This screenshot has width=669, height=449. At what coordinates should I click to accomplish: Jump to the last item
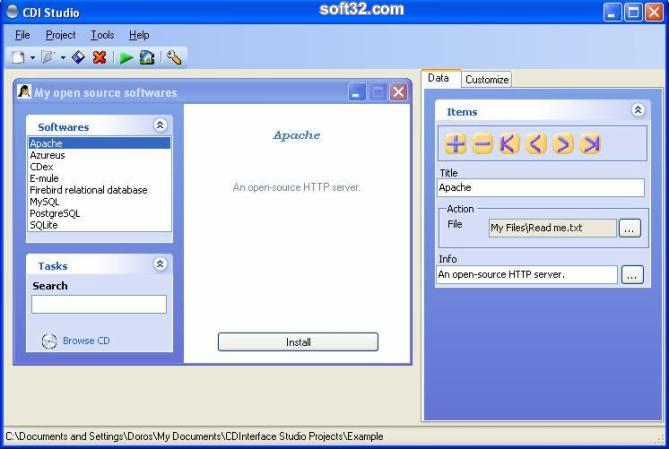click(x=591, y=144)
